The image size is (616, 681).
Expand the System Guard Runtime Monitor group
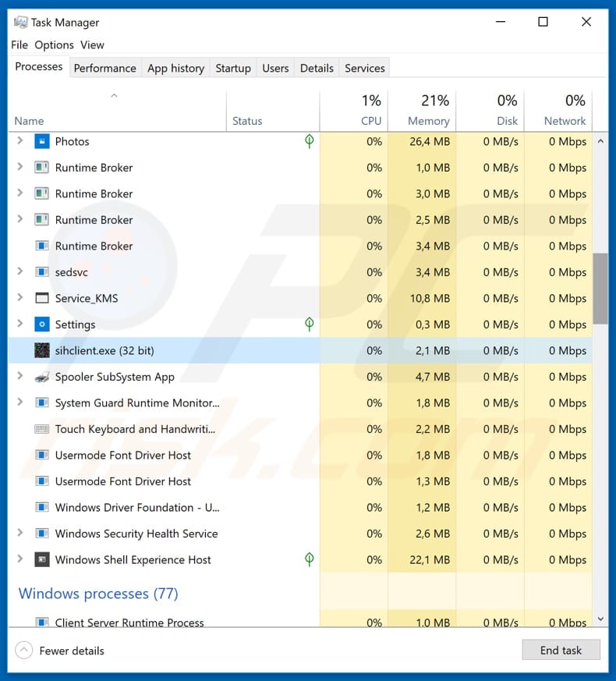(x=19, y=403)
